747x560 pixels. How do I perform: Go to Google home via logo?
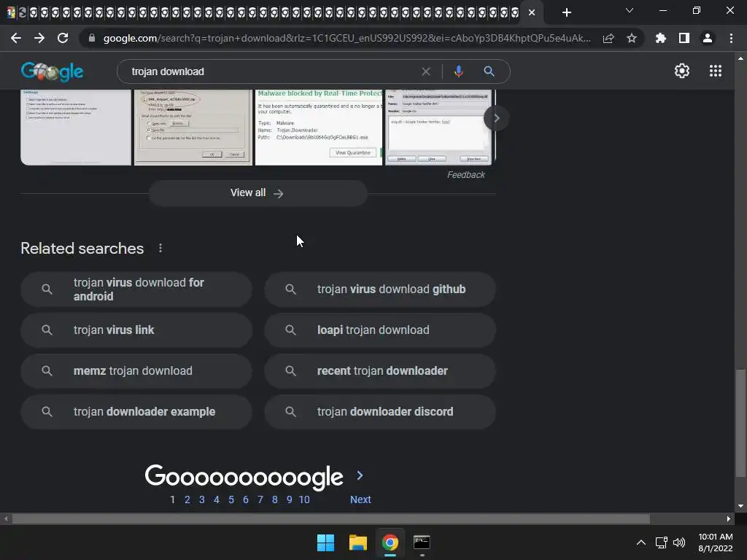point(52,72)
